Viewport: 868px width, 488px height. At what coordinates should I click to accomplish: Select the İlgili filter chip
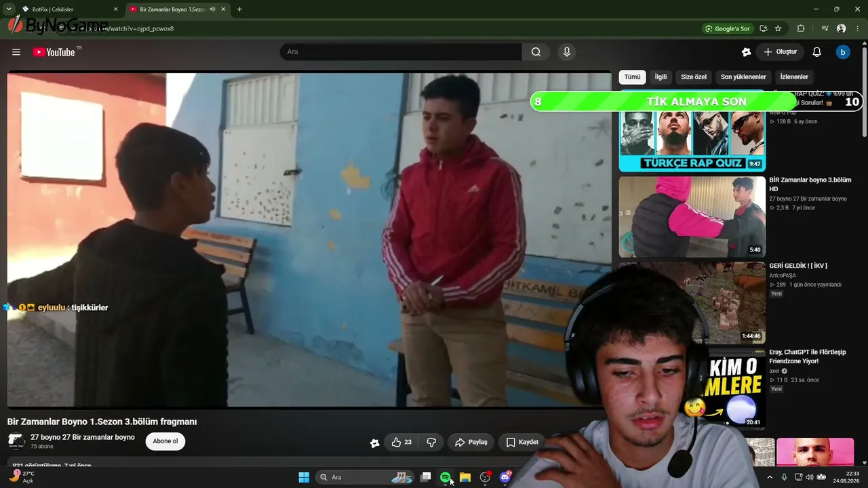click(660, 77)
